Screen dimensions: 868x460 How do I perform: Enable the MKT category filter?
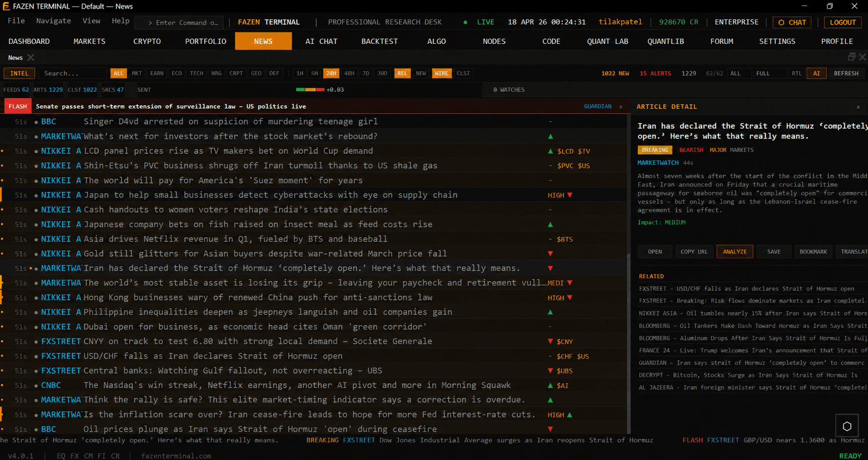pyautogui.click(x=137, y=74)
